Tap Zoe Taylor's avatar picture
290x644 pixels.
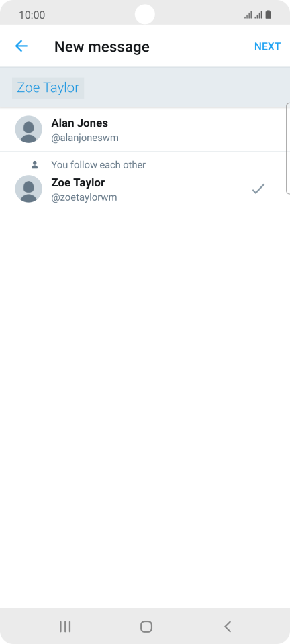tap(28, 189)
